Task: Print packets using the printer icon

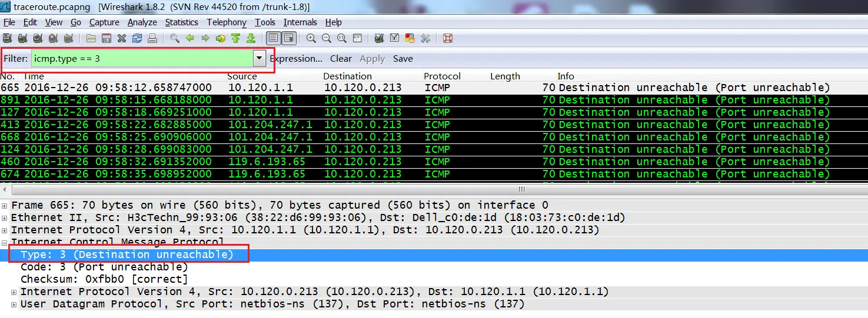Action: [152, 38]
